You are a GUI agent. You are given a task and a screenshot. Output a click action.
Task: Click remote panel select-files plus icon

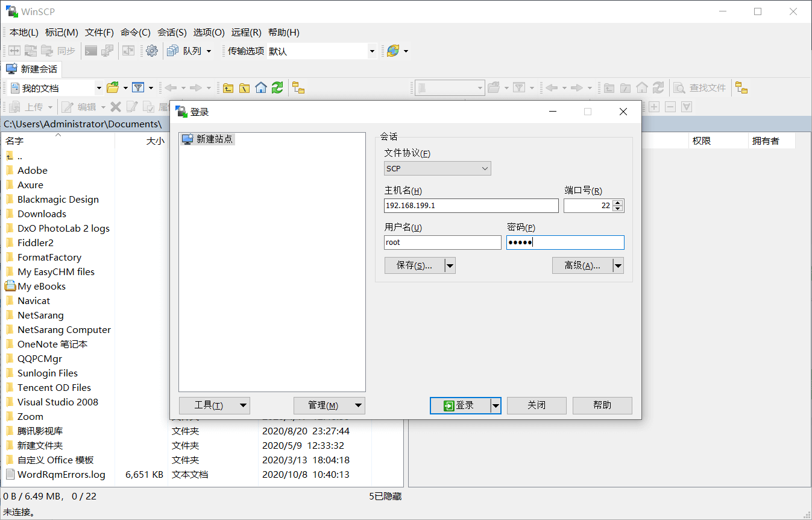[654, 107]
